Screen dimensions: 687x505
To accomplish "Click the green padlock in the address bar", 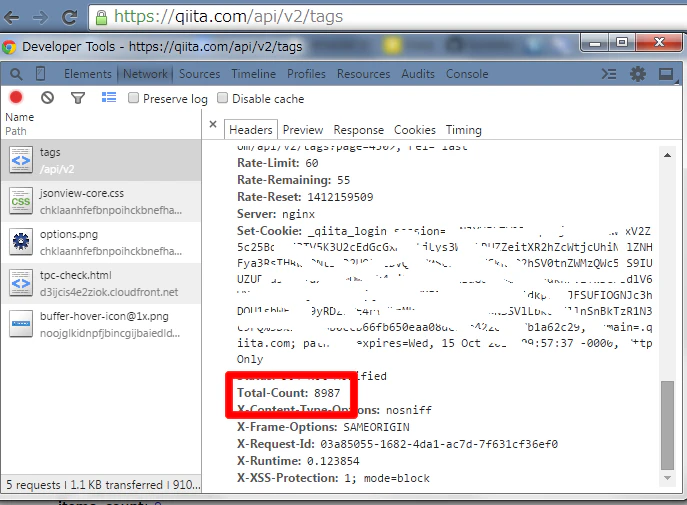I will tap(101, 18).
